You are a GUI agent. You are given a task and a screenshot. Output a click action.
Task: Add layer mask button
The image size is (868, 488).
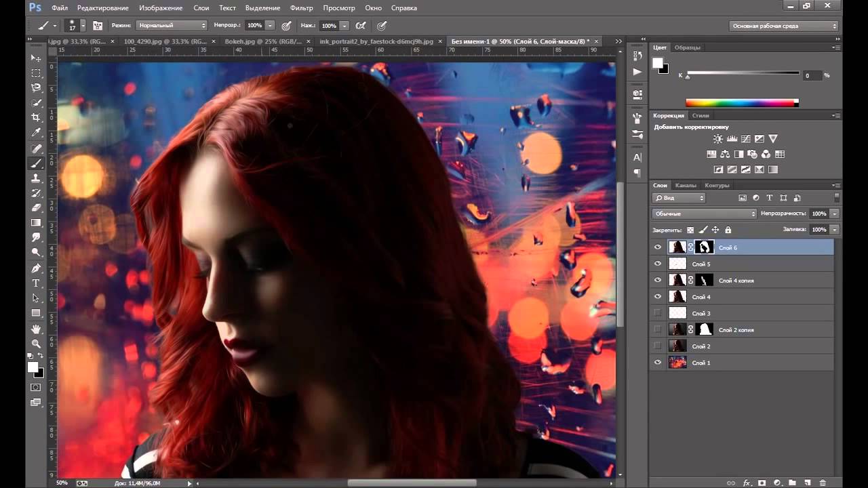click(x=762, y=483)
